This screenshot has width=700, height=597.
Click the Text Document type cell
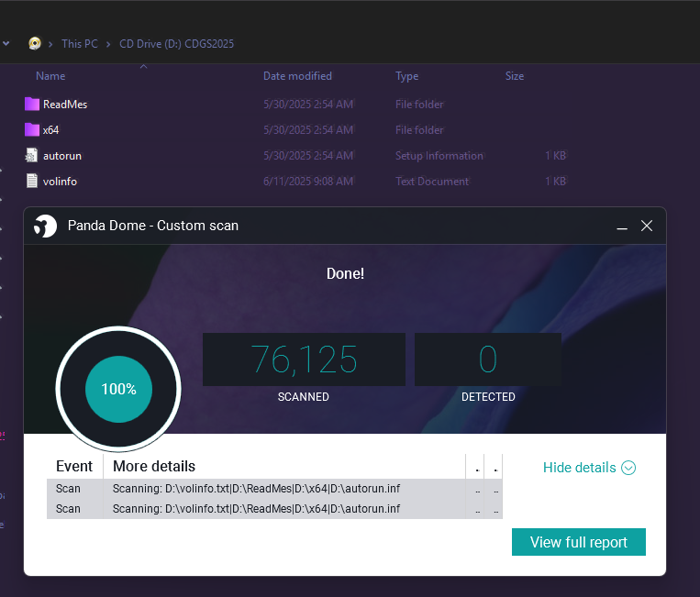coord(432,182)
